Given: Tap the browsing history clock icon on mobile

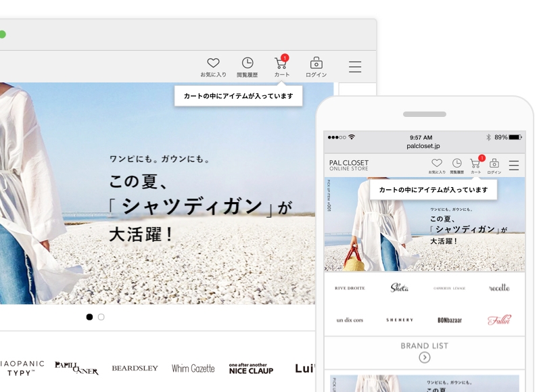Looking at the screenshot, I should [x=456, y=163].
